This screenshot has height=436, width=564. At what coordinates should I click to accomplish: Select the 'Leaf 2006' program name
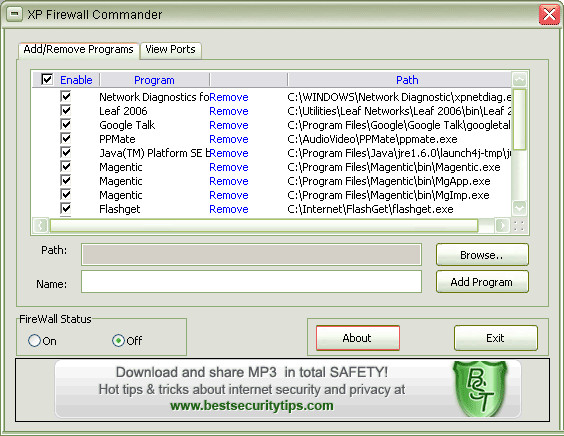(x=123, y=111)
